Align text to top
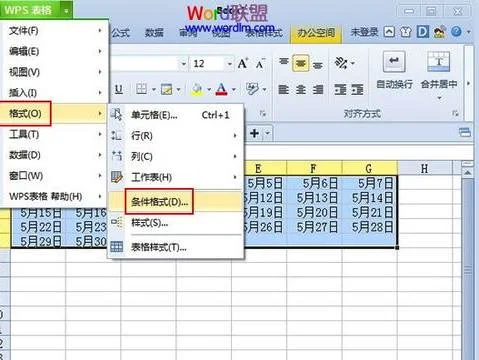Viewport: 479px width, 360px height. click(284, 63)
